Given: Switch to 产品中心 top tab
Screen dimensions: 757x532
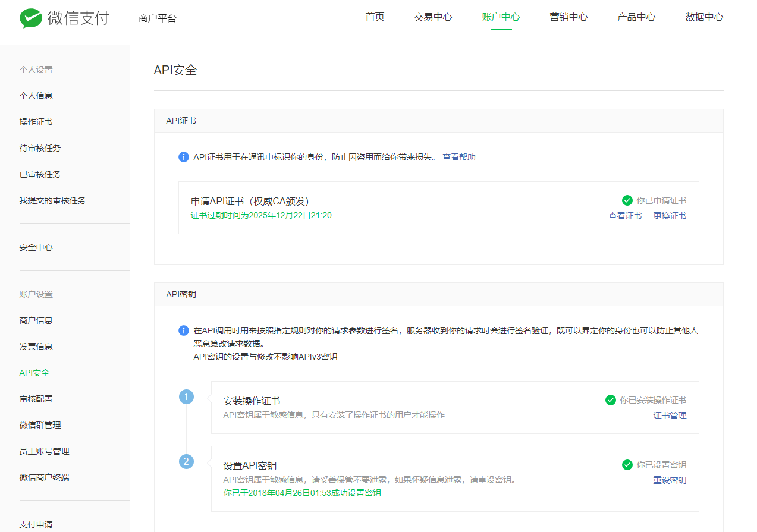Looking at the screenshot, I should point(636,17).
